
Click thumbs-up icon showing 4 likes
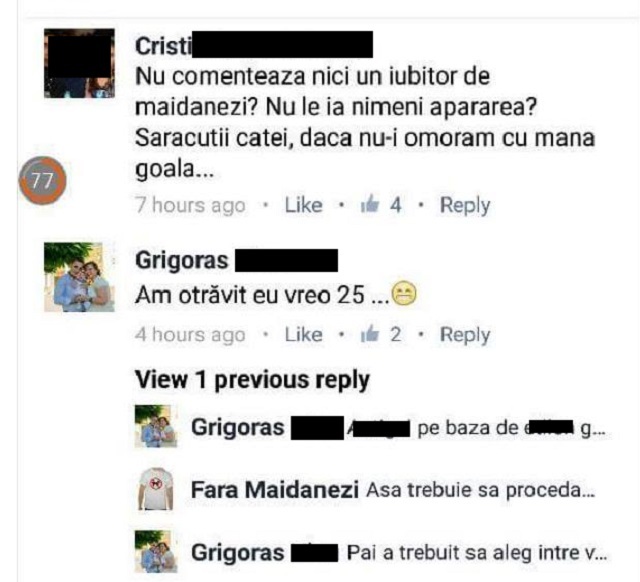click(370, 204)
